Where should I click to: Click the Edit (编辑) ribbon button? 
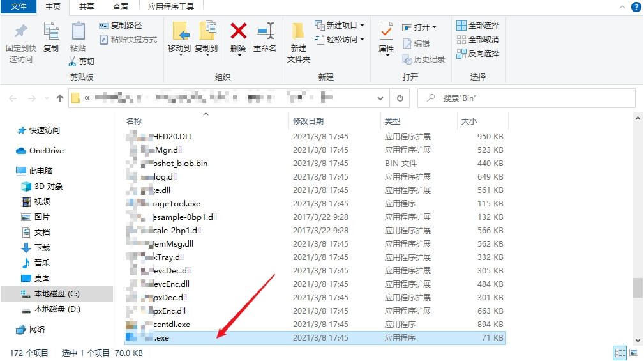tap(417, 43)
